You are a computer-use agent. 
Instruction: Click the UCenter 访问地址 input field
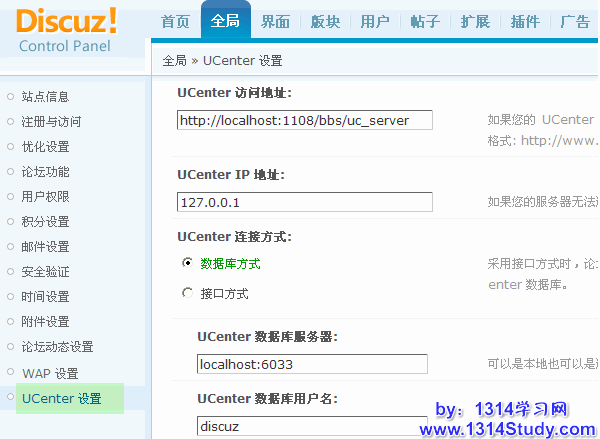pyautogui.click(x=305, y=120)
